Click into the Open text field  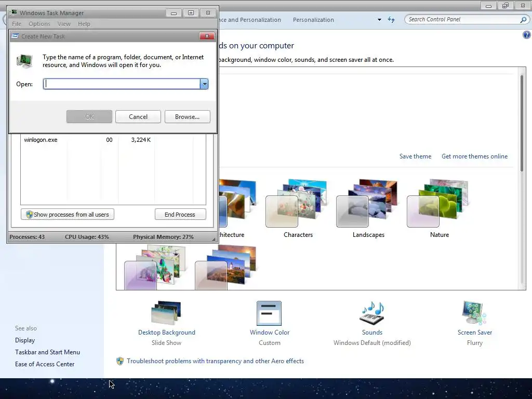(122, 84)
